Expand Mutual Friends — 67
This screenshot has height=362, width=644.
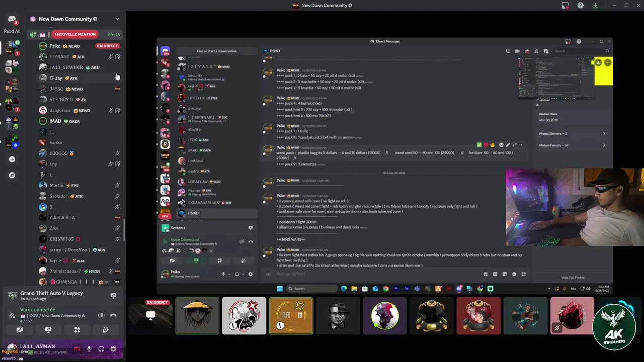pyautogui.click(x=572, y=145)
